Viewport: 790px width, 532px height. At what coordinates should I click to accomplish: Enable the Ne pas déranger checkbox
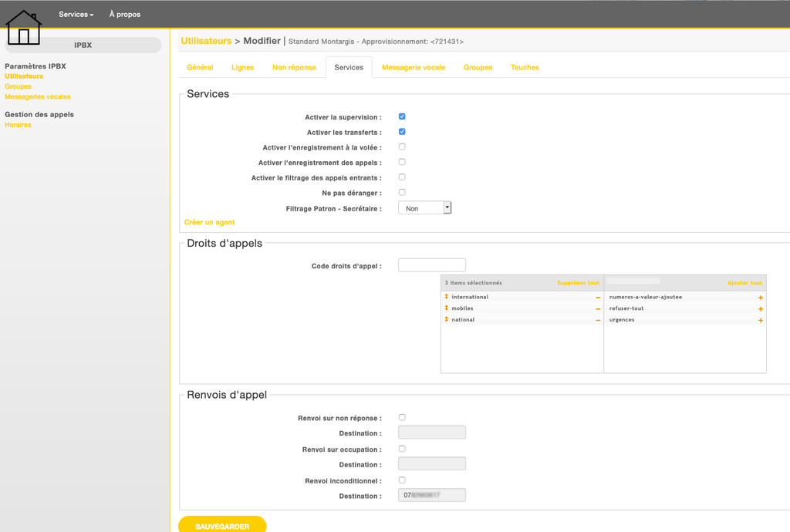point(402,192)
